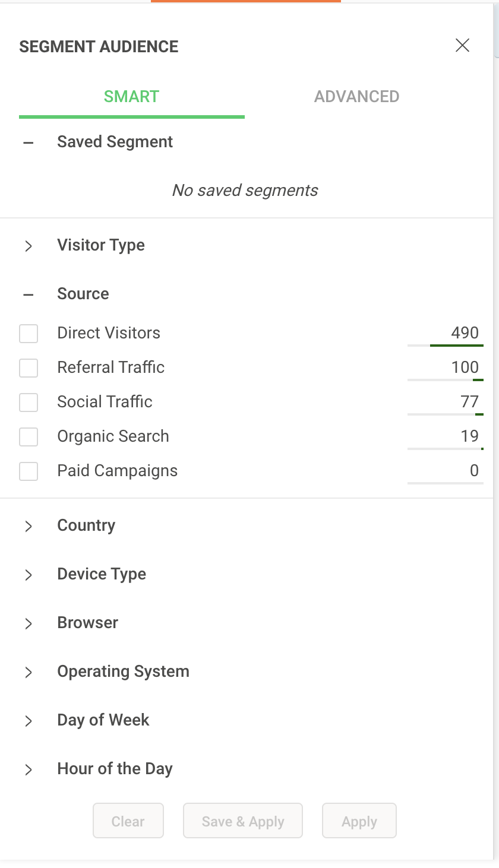
Task: Expand Hour of the Day section
Action: point(29,769)
